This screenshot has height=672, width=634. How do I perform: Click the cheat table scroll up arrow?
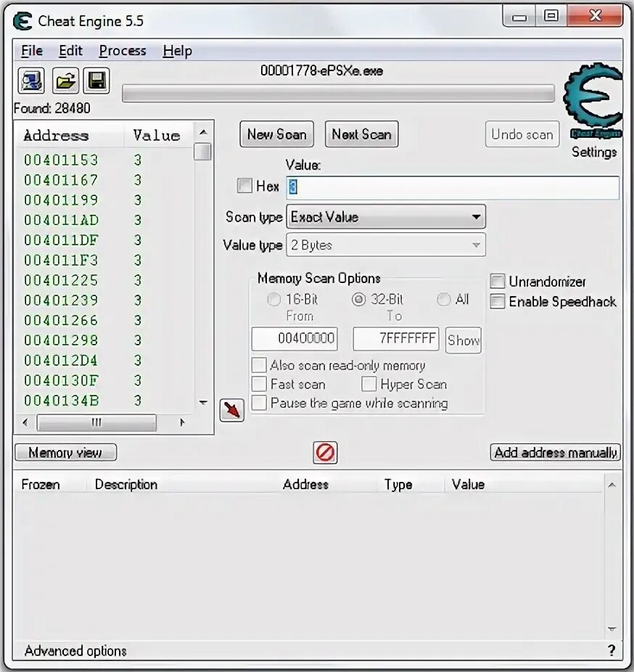[612, 485]
